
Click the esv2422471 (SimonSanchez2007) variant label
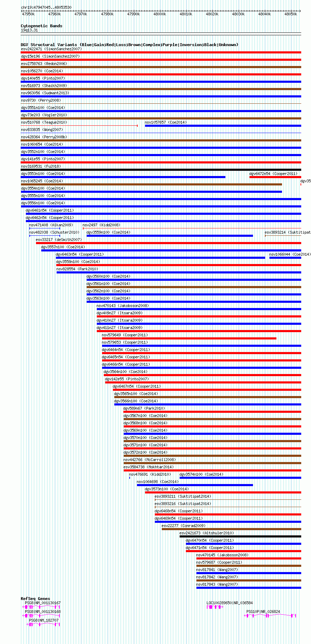(51, 49)
